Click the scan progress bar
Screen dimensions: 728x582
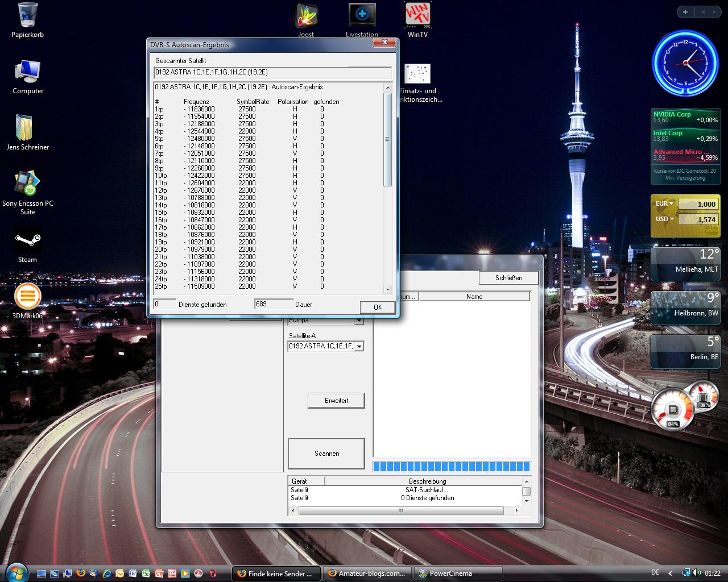click(452, 467)
